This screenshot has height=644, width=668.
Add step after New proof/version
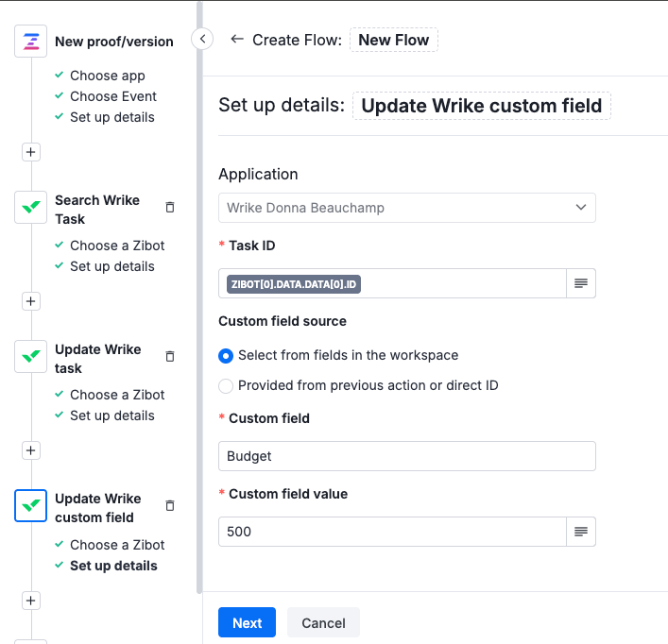30,152
